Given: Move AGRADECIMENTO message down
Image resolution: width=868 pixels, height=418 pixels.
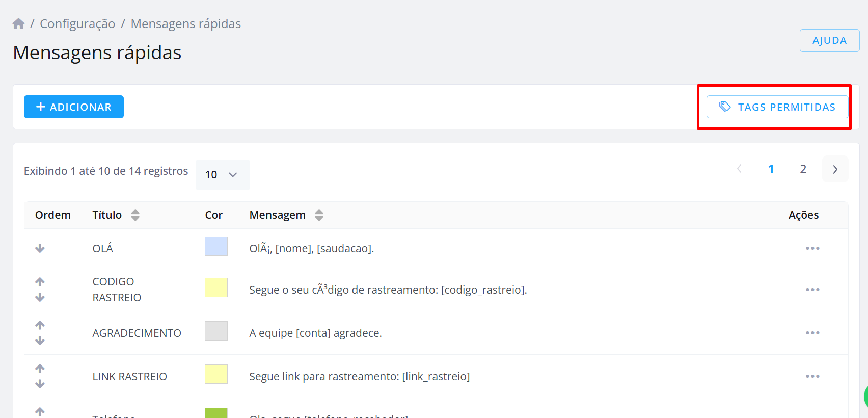Looking at the screenshot, I should point(40,341).
